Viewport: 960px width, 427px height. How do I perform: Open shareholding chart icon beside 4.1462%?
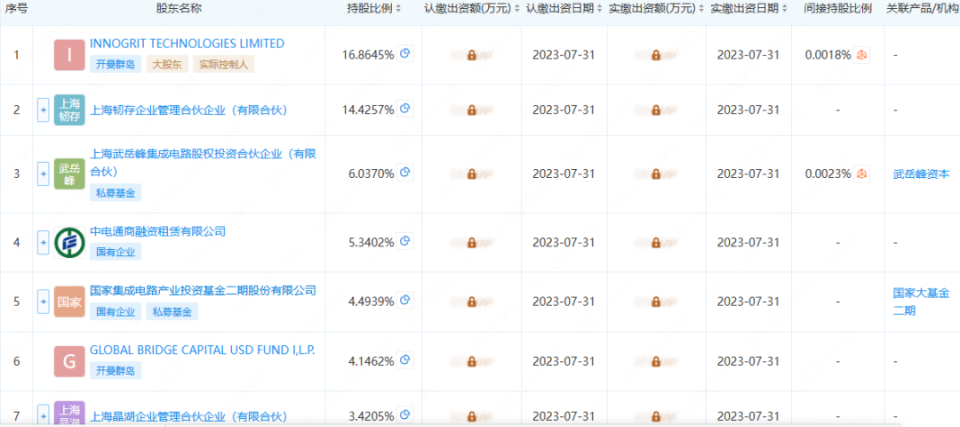404,360
